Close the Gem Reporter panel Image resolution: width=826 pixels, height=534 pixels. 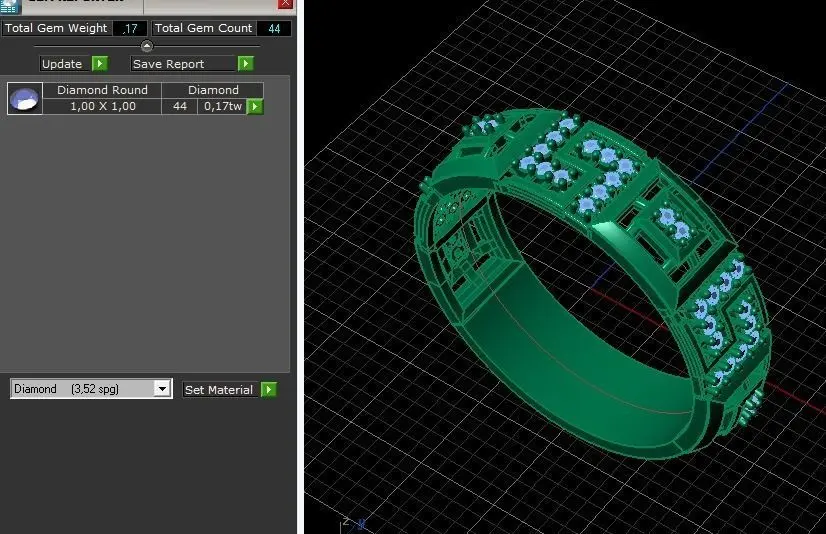coord(285,4)
